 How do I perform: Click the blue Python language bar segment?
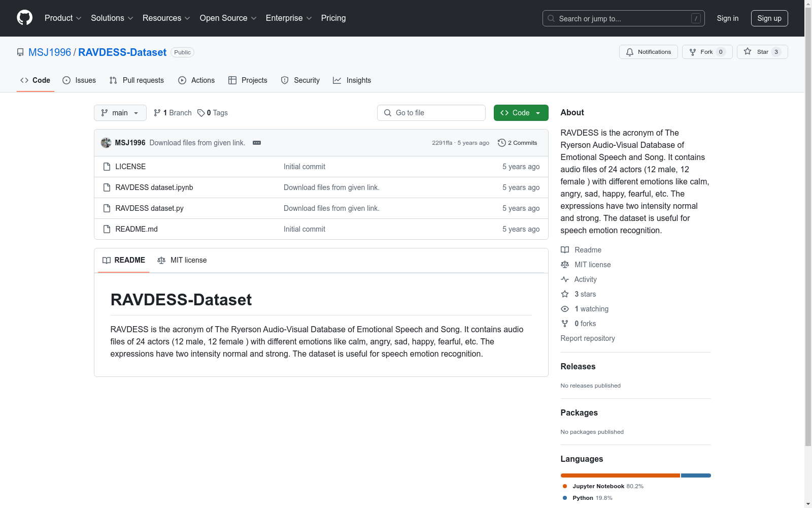[696, 475]
